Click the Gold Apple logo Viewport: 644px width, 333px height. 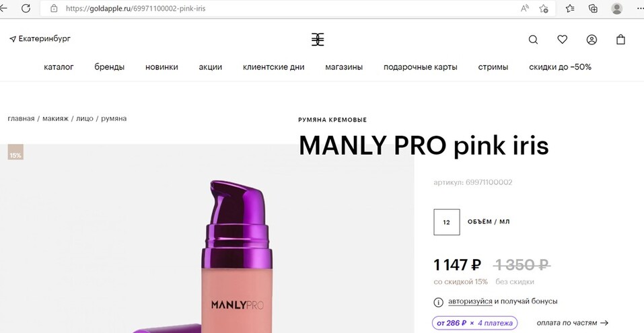[318, 40]
